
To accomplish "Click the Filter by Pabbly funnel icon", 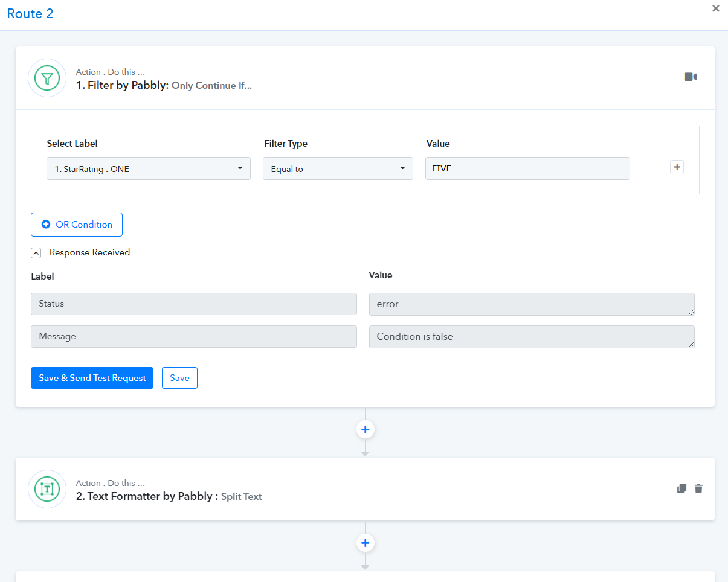I will (x=47, y=78).
